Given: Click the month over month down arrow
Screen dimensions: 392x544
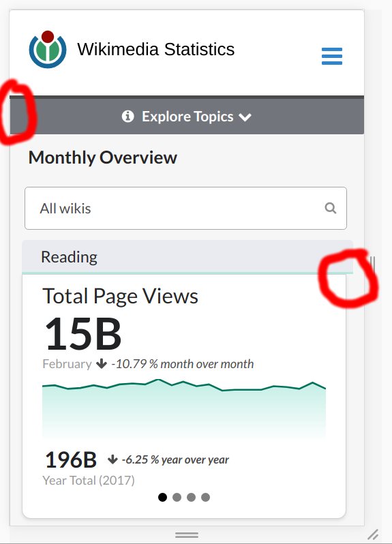Looking at the screenshot, I should 102,364.
